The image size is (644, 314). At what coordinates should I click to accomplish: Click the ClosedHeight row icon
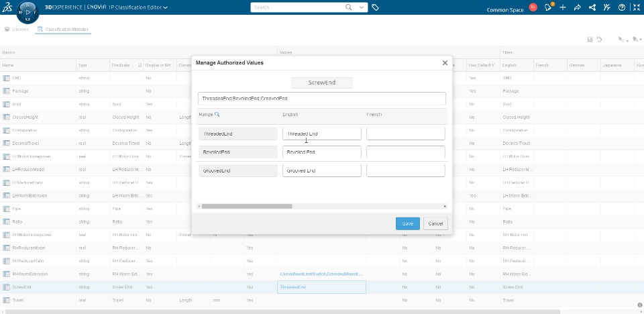(6, 117)
